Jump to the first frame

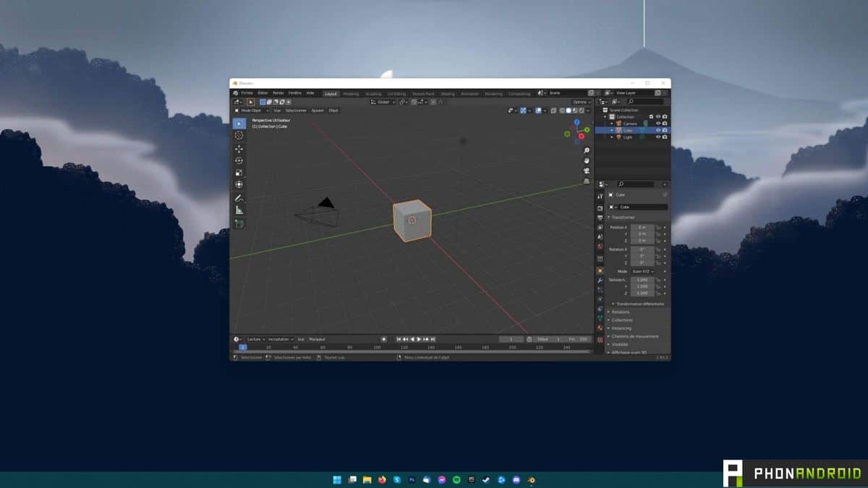(399, 339)
